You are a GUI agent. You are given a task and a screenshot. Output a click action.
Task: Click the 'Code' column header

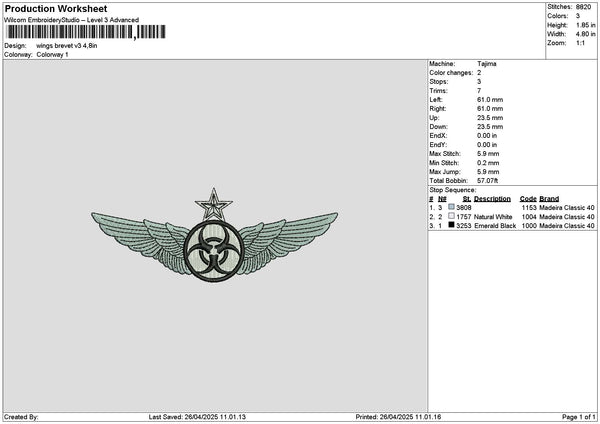tap(528, 199)
